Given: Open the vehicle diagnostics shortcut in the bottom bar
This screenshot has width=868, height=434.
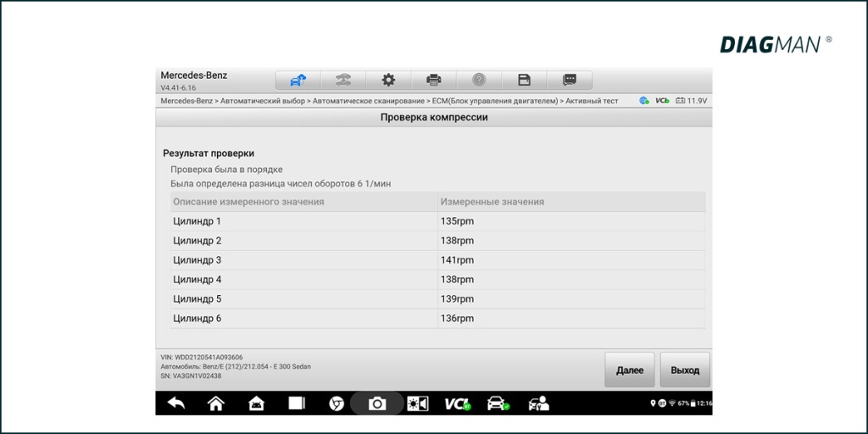Looking at the screenshot, I should (x=498, y=403).
